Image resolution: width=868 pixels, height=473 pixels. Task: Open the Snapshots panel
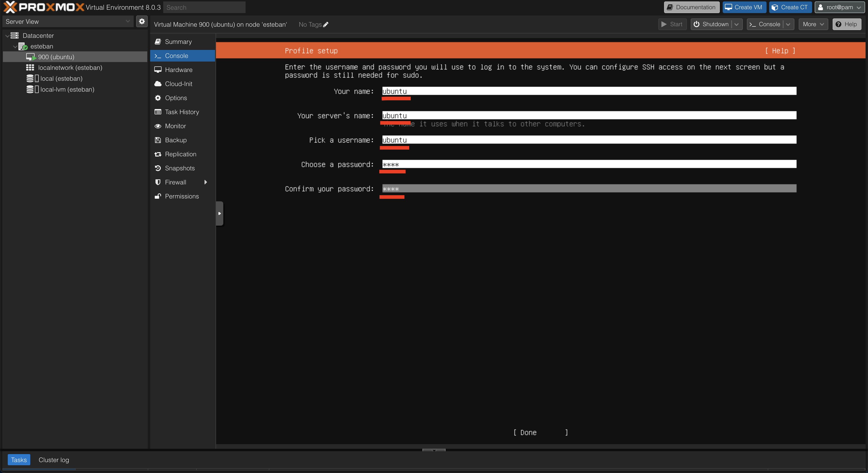coord(182,168)
